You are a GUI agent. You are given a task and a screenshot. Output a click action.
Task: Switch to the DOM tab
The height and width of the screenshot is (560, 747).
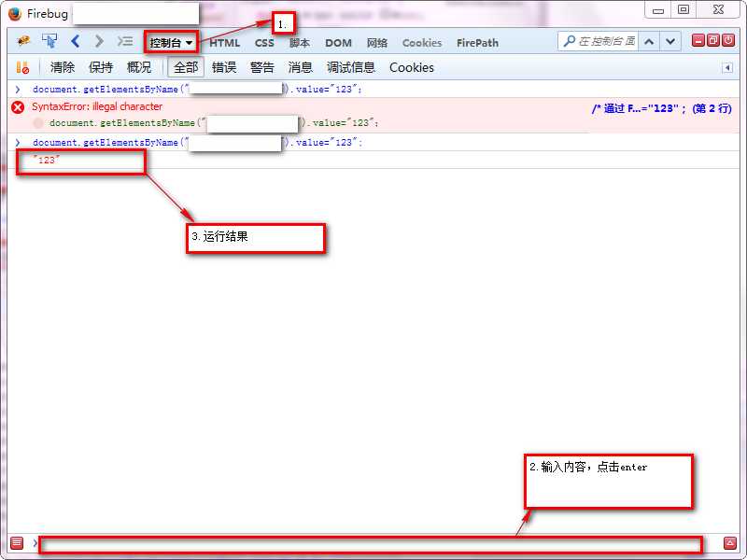[338, 43]
